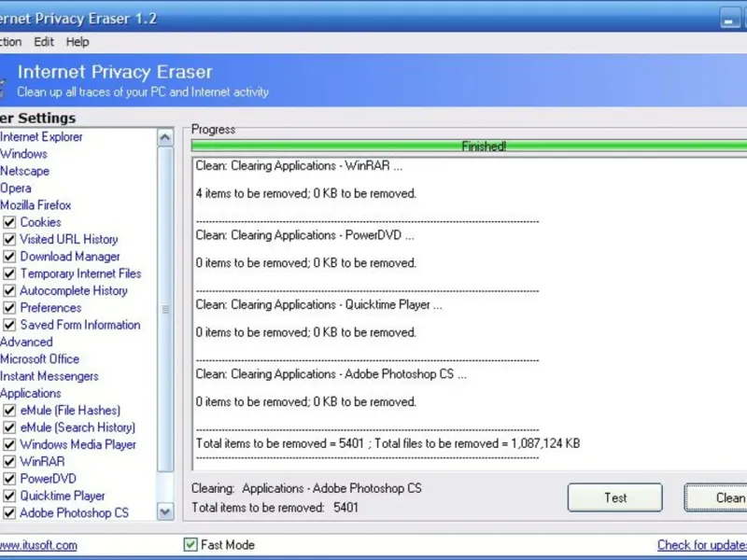The width and height of the screenshot is (747, 560).
Task: Click the 'Total items to be removed: 5401' status text
Action: [275, 508]
